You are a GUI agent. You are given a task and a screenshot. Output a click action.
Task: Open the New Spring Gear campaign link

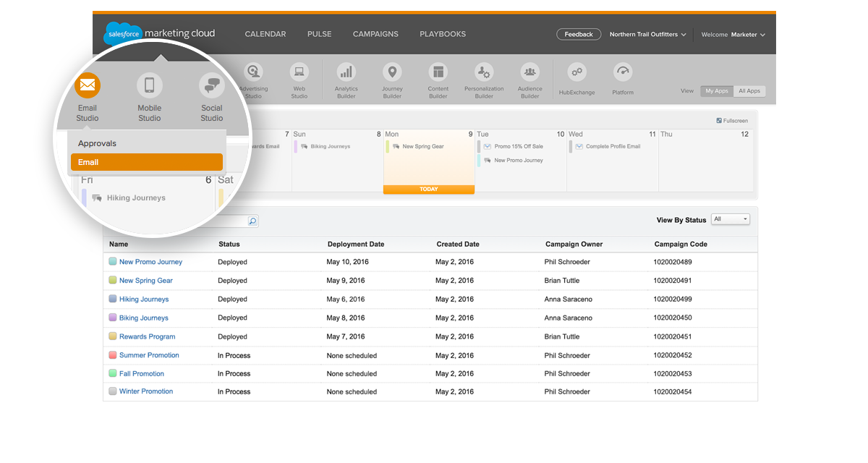click(x=146, y=281)
